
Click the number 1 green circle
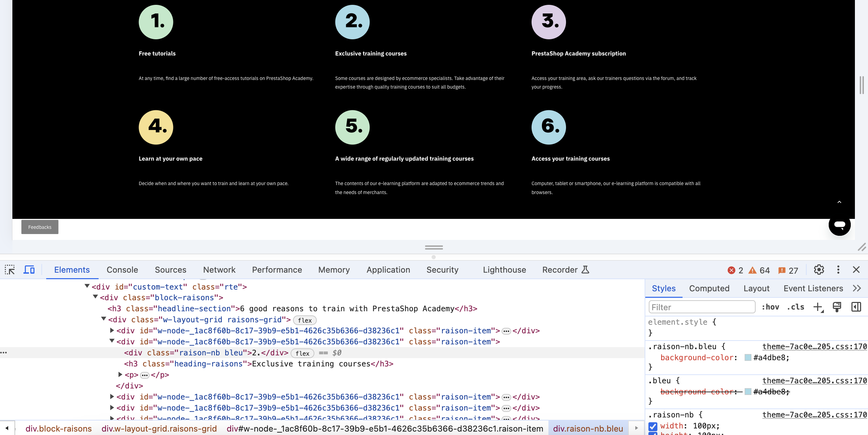click(x=156, y=22)
